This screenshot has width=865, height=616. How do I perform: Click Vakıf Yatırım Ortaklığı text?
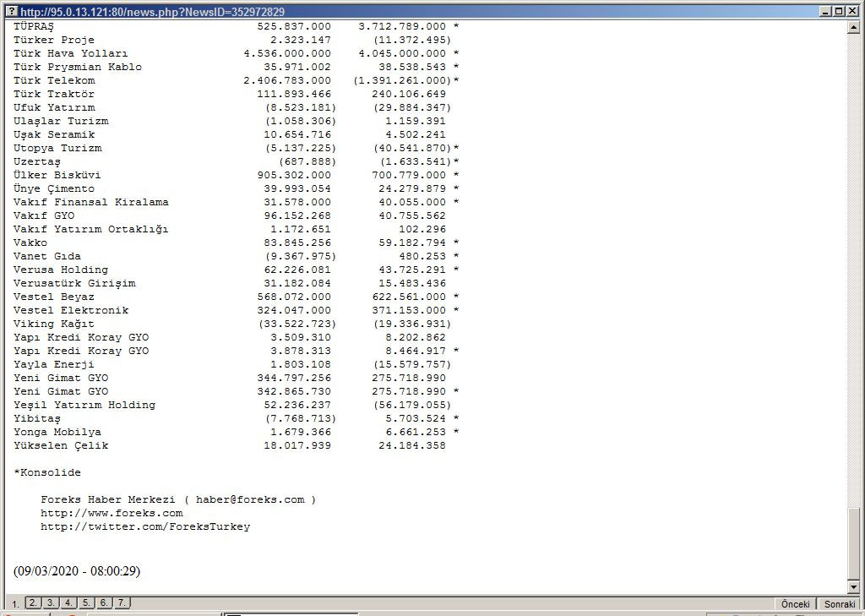coord(91,229)
